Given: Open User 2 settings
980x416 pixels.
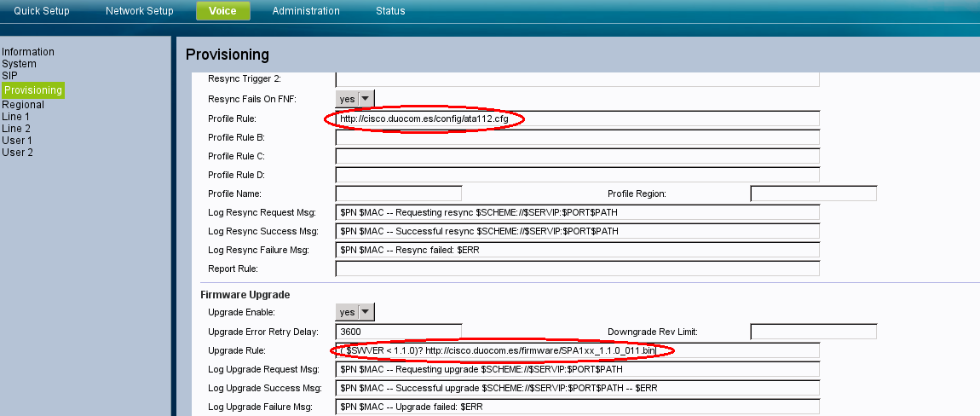Looking at the screenshot, I should click(x=17, y=153).
